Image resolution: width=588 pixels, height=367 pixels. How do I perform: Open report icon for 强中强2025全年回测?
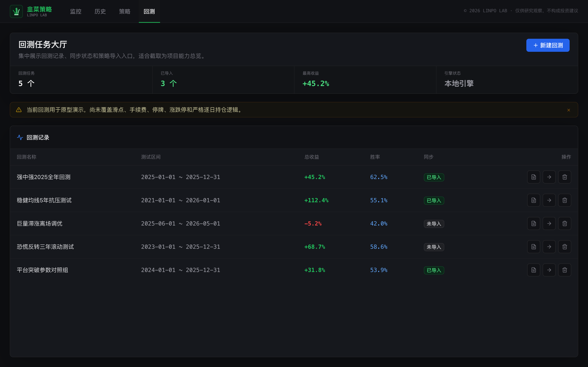point(533,177)
